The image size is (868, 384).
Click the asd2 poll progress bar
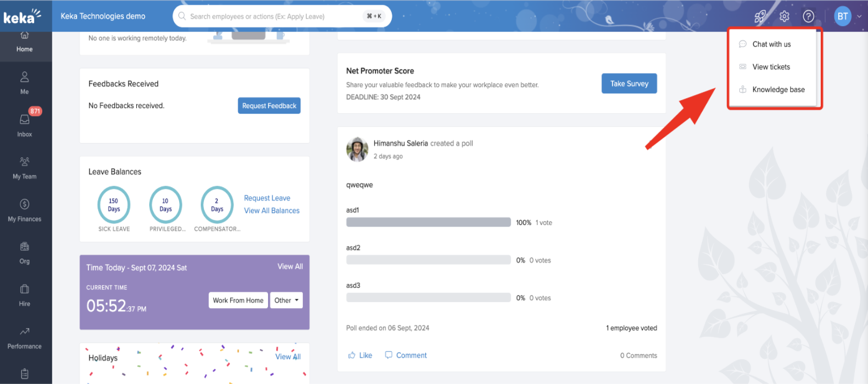coord(428,260)
